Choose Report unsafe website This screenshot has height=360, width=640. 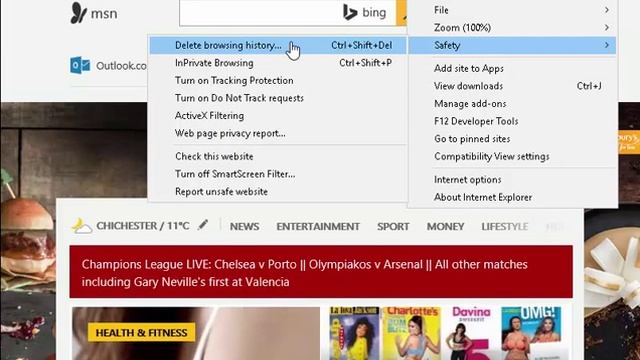(x=278, y=191)
